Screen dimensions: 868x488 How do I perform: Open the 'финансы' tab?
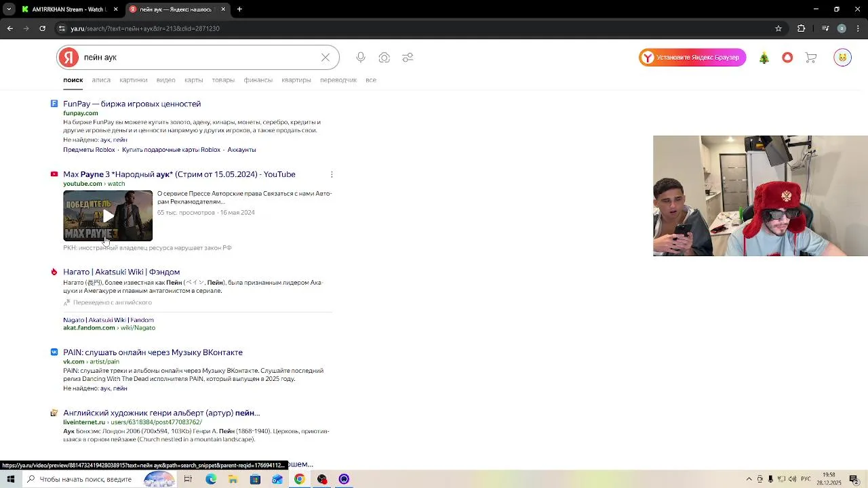coord(258,80)
